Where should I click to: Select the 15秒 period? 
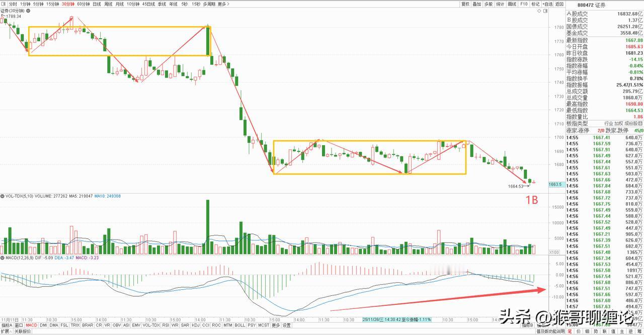point(196,4)
